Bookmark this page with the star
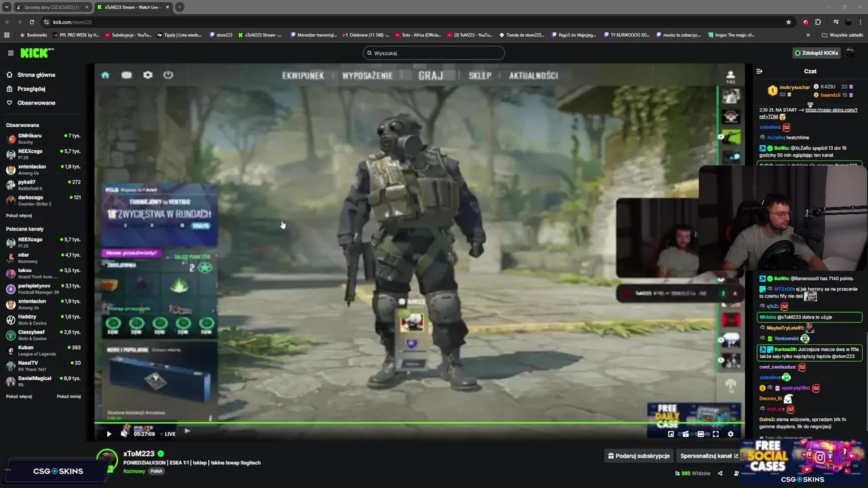This screenshot has width=868, height=488. coord(788,22)
